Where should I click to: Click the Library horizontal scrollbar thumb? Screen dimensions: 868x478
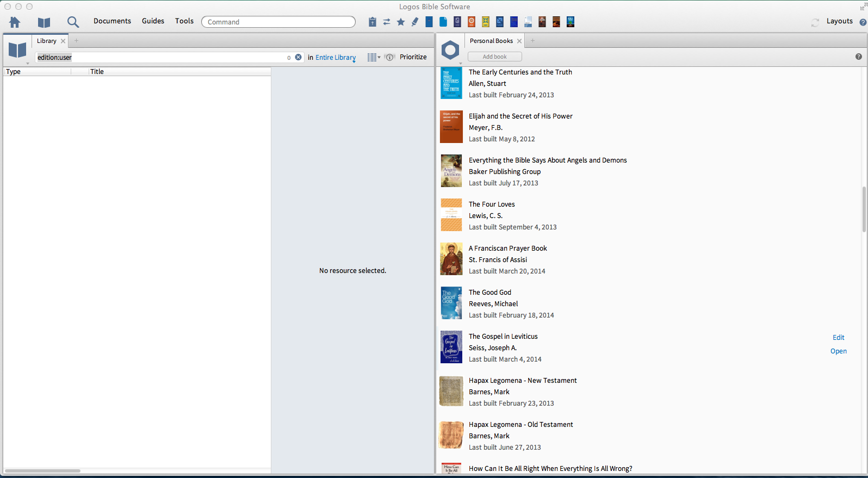point(42,470)
